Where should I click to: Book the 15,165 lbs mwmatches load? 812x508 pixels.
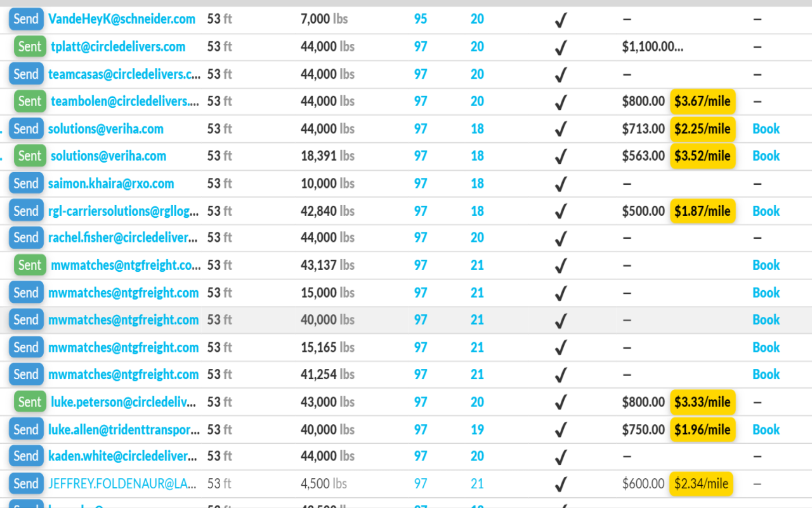coord(766,347)
